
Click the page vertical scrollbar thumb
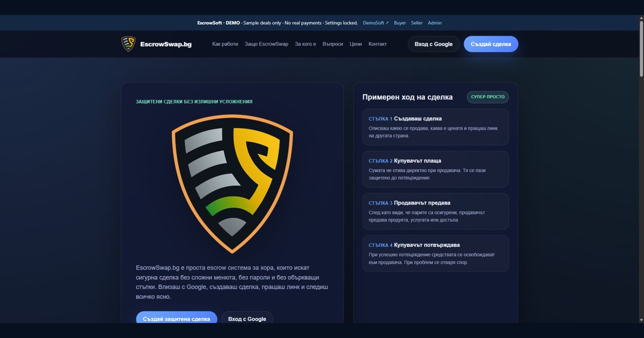(641, 48)
